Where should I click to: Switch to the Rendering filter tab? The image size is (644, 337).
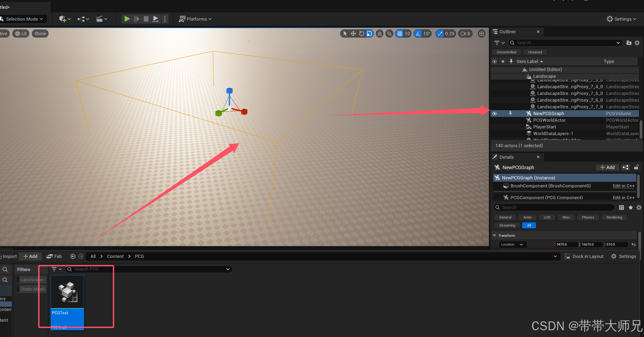pos(614,217)
